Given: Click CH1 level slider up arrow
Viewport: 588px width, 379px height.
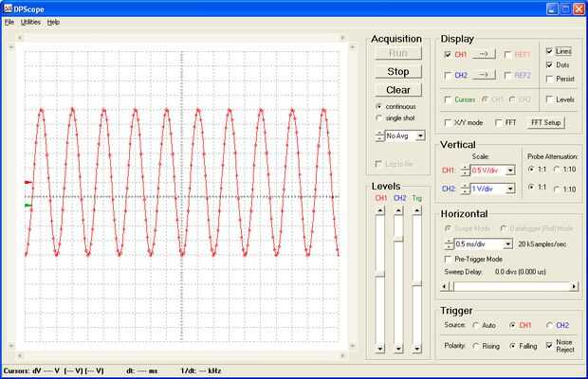Looking at the screenshot, I should (x=380, y=211).
